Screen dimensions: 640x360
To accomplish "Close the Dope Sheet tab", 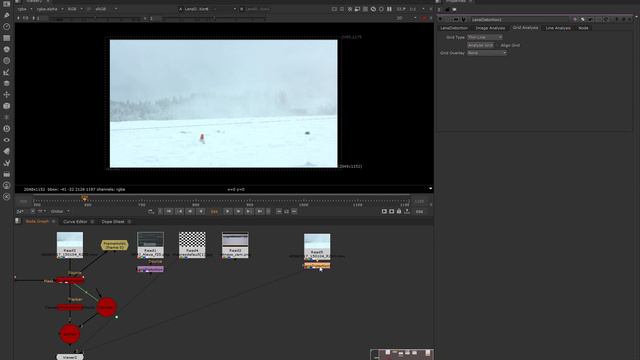I will [129, 222].
